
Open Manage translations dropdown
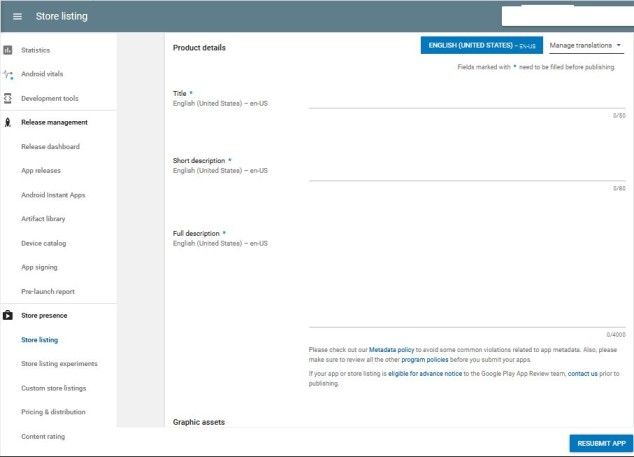click(x=585, y=45)
